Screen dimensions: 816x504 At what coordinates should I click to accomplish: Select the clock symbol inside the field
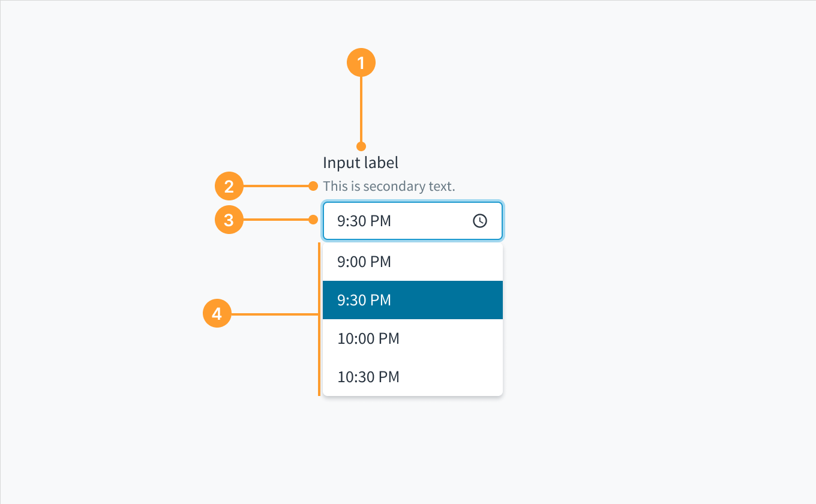[480, 221]
